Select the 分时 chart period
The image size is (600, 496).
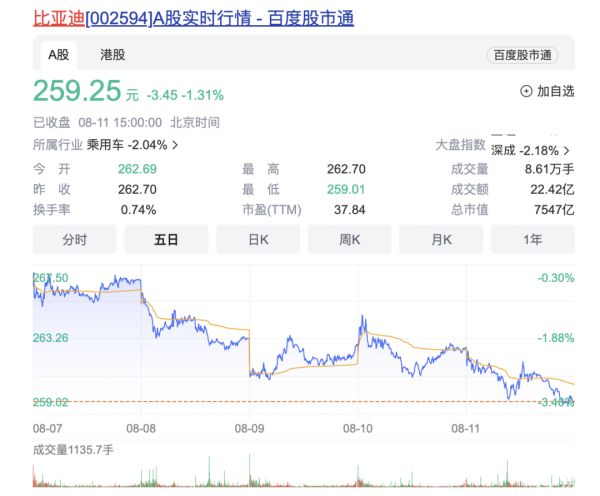tap(75, 240)
